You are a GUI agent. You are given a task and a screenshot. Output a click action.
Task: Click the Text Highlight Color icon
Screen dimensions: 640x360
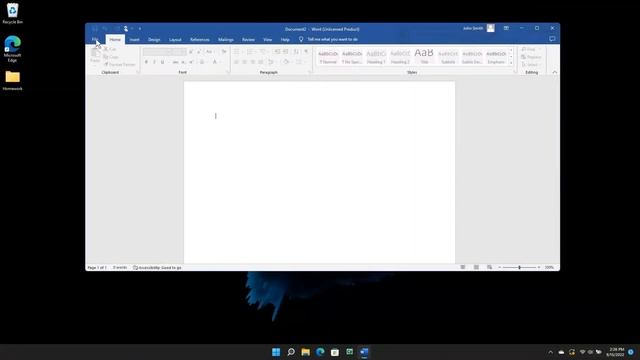pos(202,62)
